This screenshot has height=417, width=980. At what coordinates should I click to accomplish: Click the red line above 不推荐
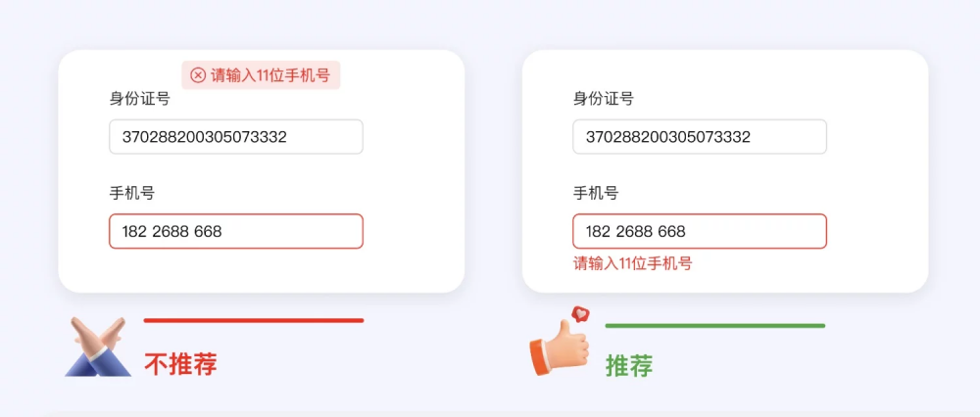(254, 321)
